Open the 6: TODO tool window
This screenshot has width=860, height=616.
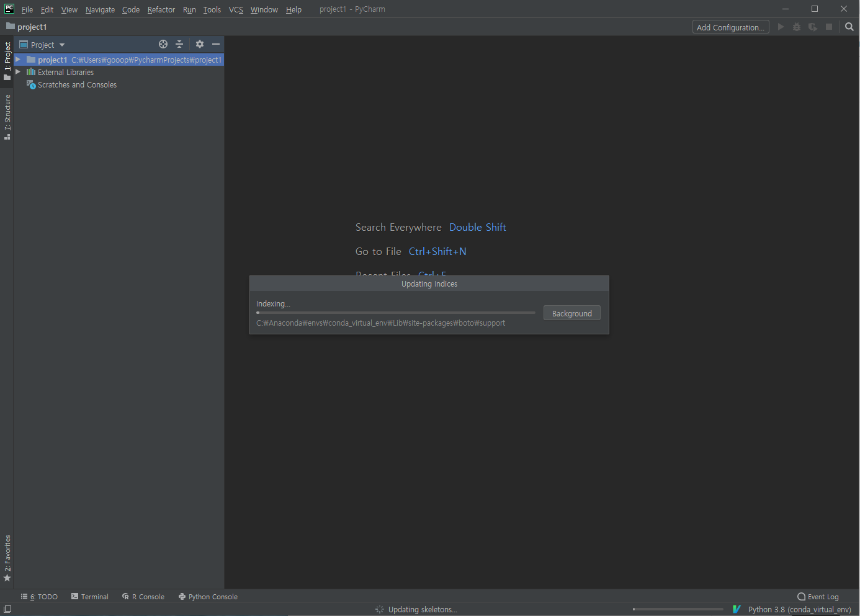tap(39, 597)
